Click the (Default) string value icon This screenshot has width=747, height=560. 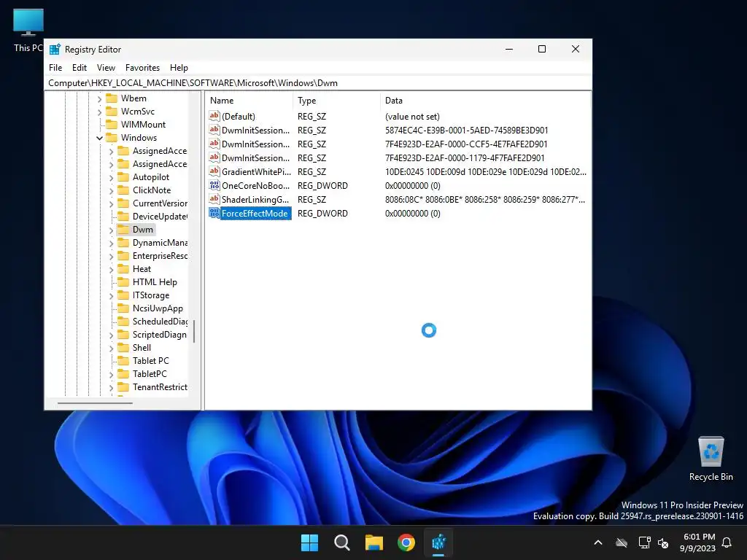[x=214, y=116]
